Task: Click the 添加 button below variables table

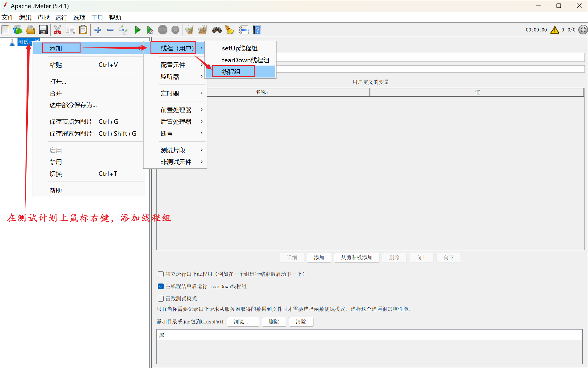Action: click(x=319, y=258)
